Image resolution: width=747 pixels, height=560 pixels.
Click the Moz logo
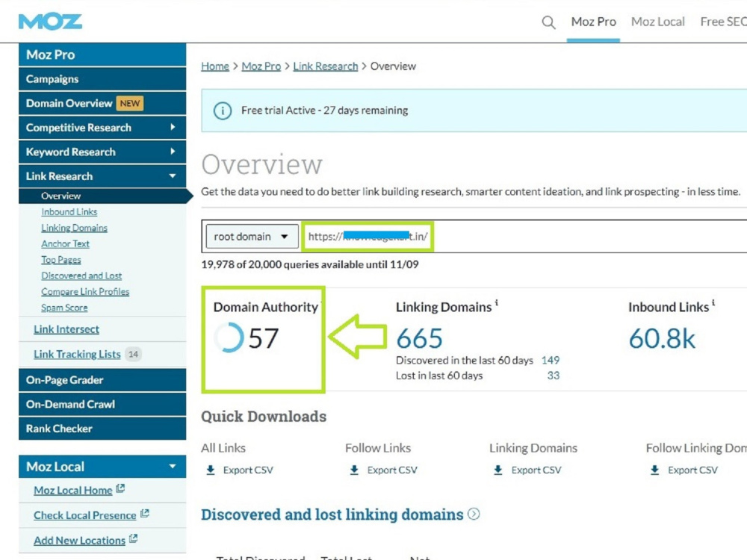51,22
